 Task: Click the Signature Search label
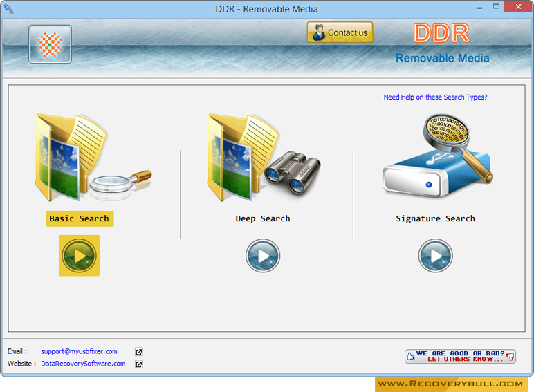435,218
